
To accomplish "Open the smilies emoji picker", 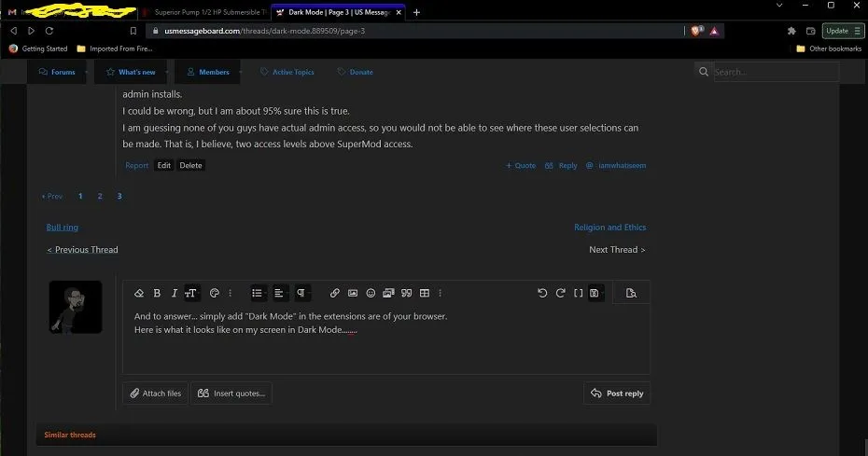I will [x=371, y=293].
